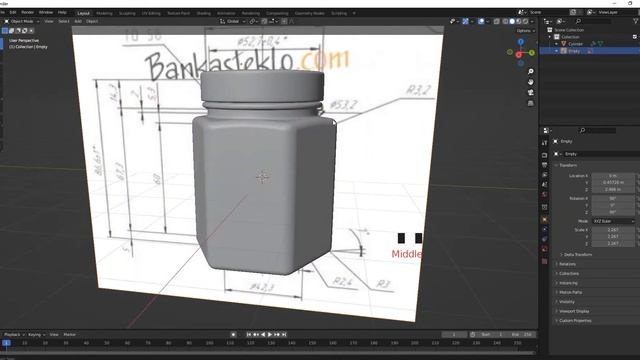
Task: Open the outliner filter funnel
Action: [x=636, y=21]
